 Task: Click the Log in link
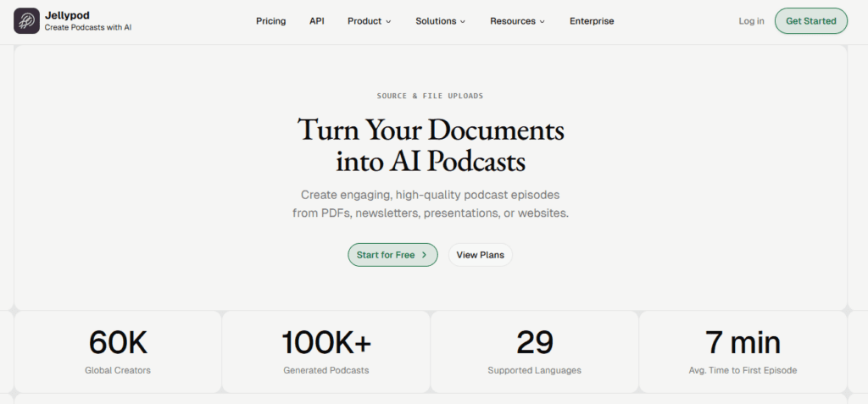tap(751, 21)
